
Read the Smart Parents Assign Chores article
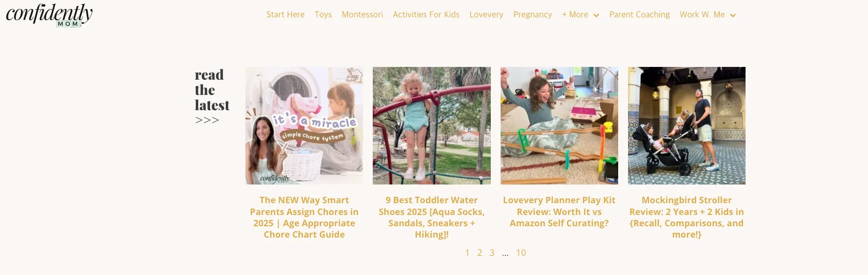(304, 217)
